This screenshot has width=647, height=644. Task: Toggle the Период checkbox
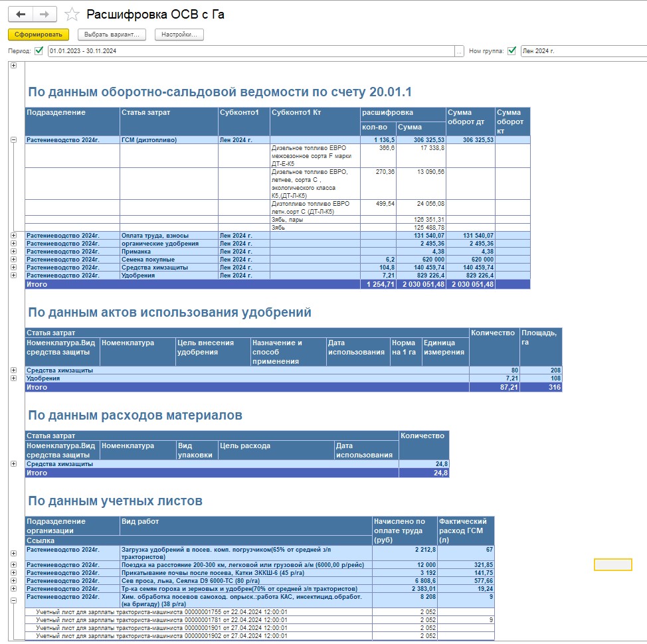[x=39, y=51]
